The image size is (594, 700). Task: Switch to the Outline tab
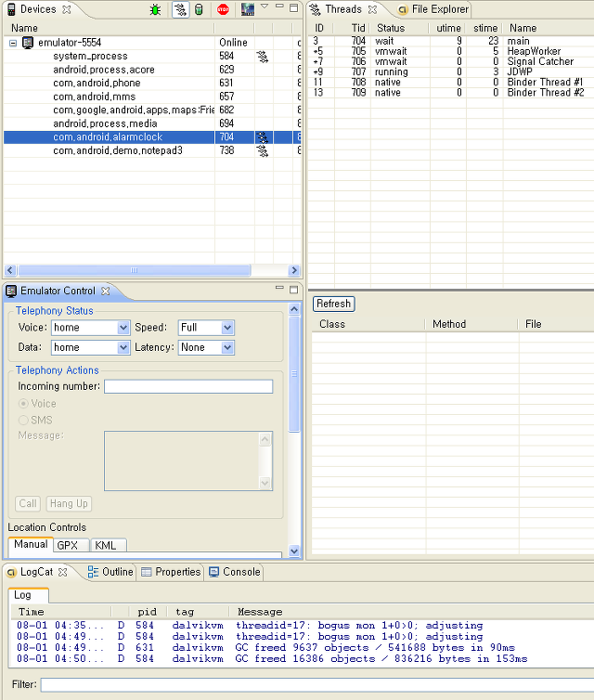[110, 572]
